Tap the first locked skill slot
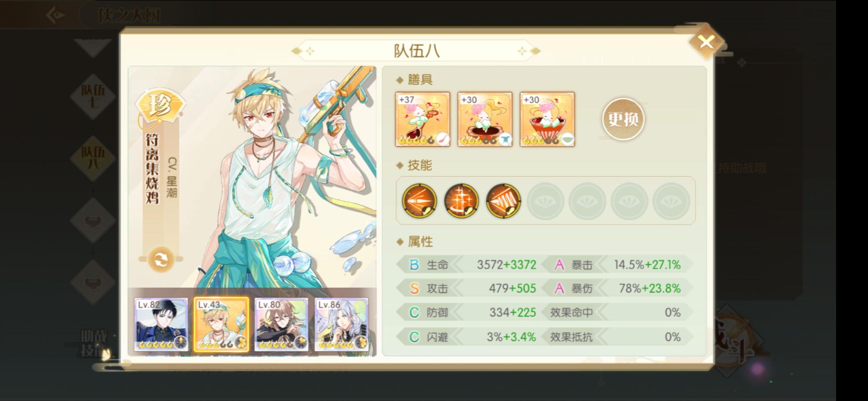 point(545,201)
